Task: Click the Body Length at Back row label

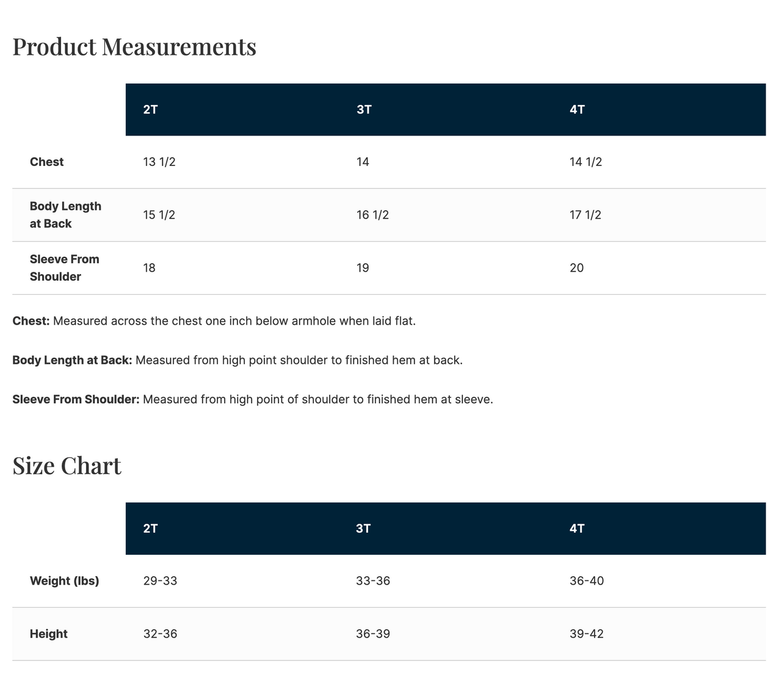Action: (65, 215)
